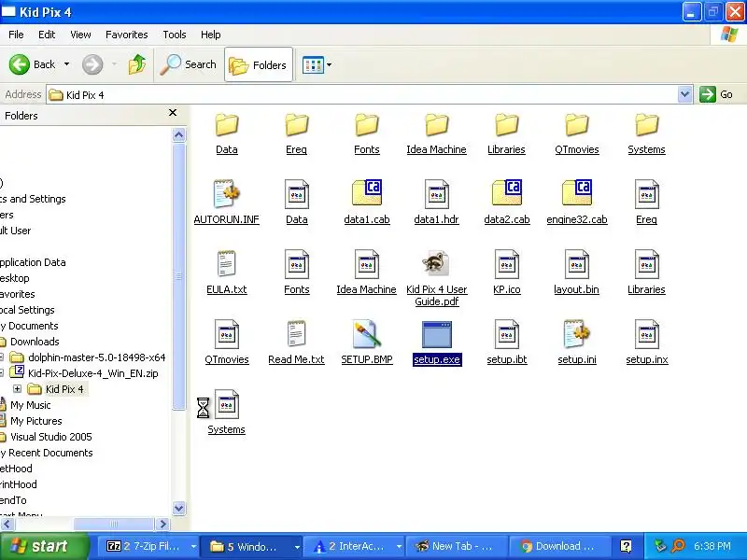
Task: Open the Idea Machine folder
Action: (x=436, y=125)
